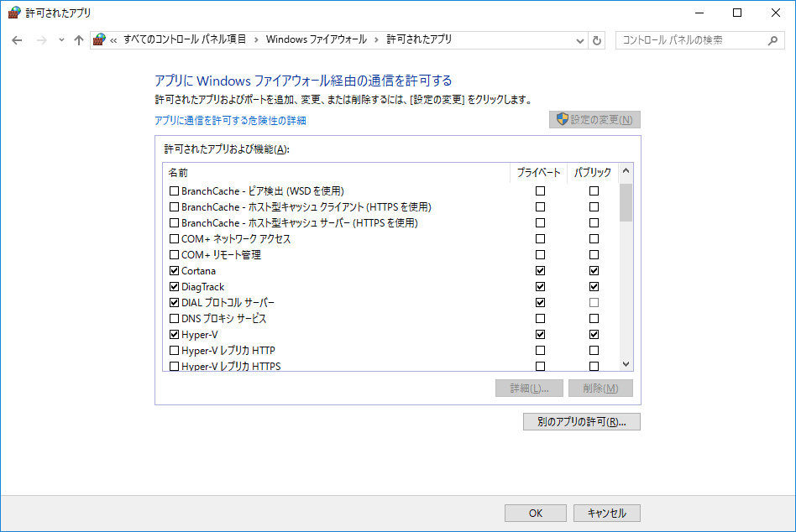Click the list scrollbar down arrow
The height and width of the screenshot is (532, 796).
point(626,364)
